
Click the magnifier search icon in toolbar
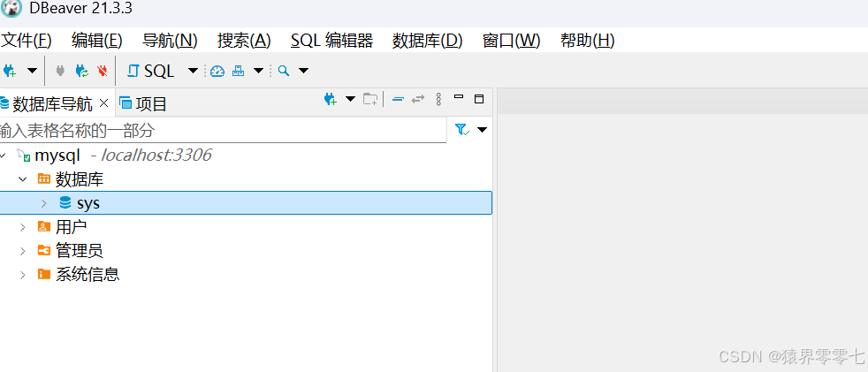click(x=284, y=71)
